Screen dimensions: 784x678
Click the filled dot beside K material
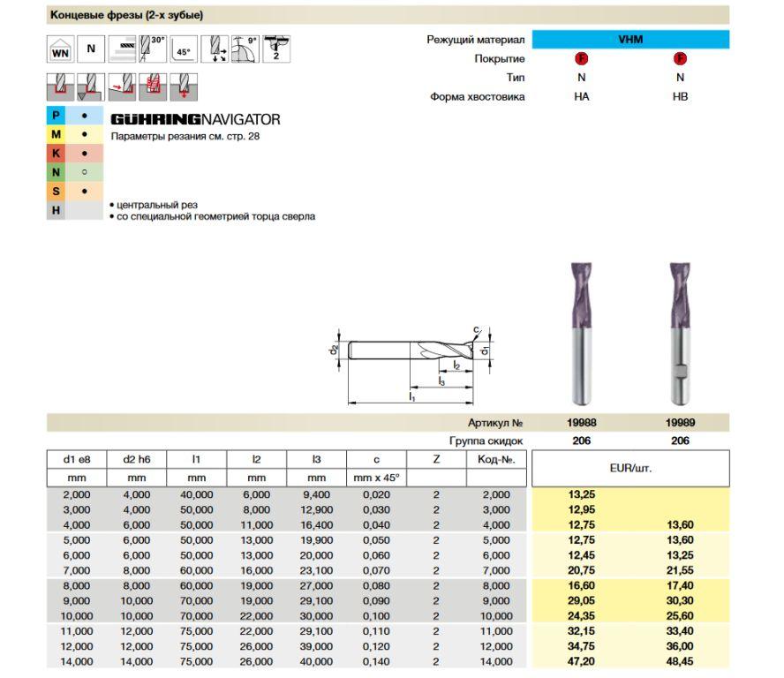(84, 154)
